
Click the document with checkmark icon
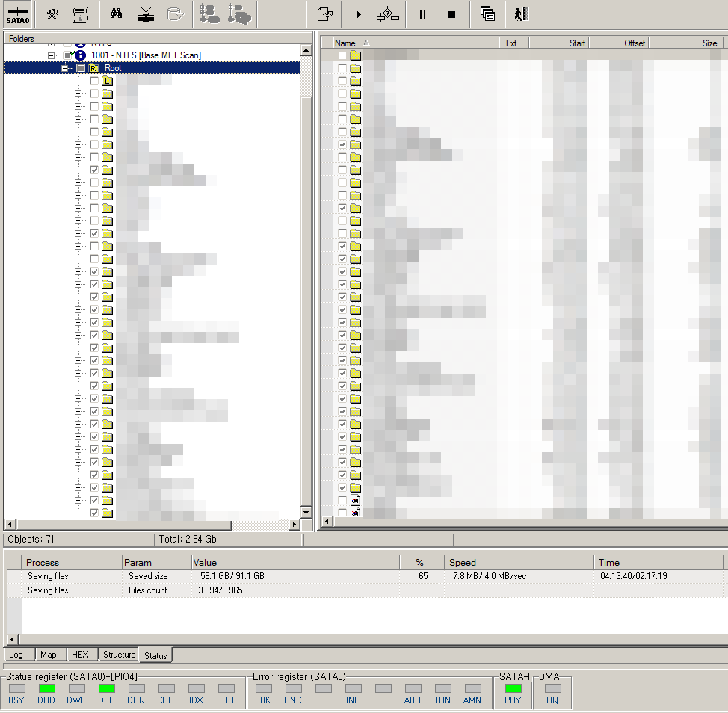coord(324,15)
